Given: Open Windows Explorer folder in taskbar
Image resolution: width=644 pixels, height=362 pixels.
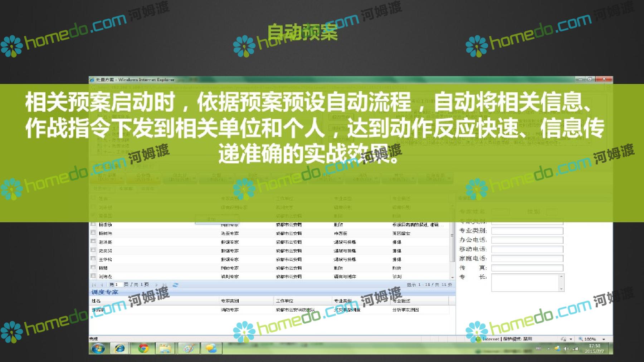Looking at the screenshot, I should coord(165,348).
